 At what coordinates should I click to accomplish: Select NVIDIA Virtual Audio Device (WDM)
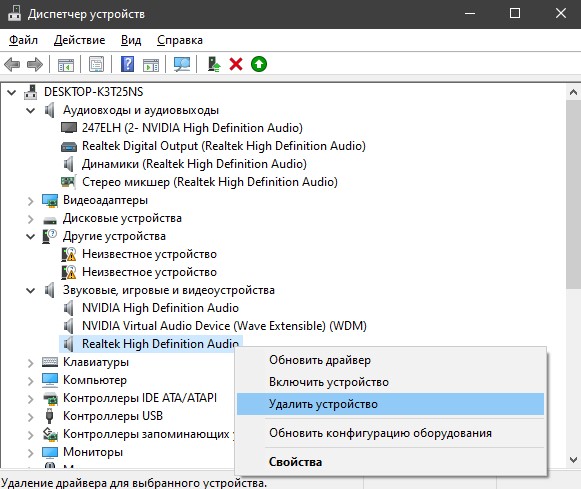point(224,326)
